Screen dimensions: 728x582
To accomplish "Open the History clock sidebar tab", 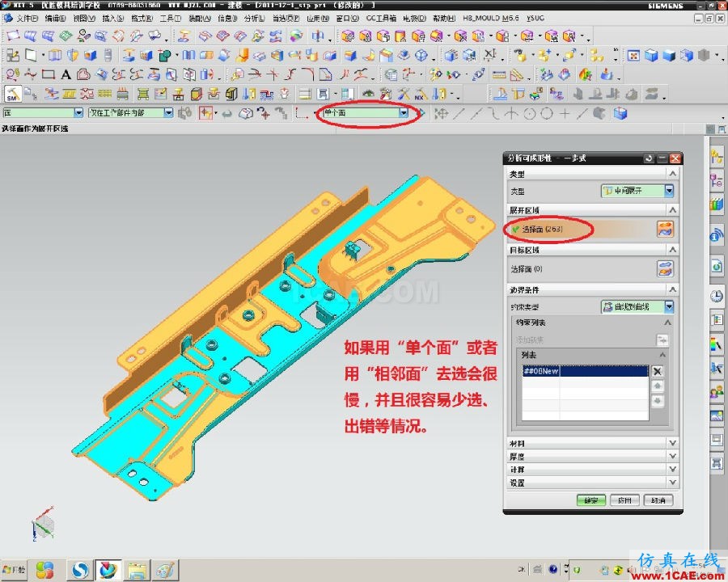I will click(717, 296).
